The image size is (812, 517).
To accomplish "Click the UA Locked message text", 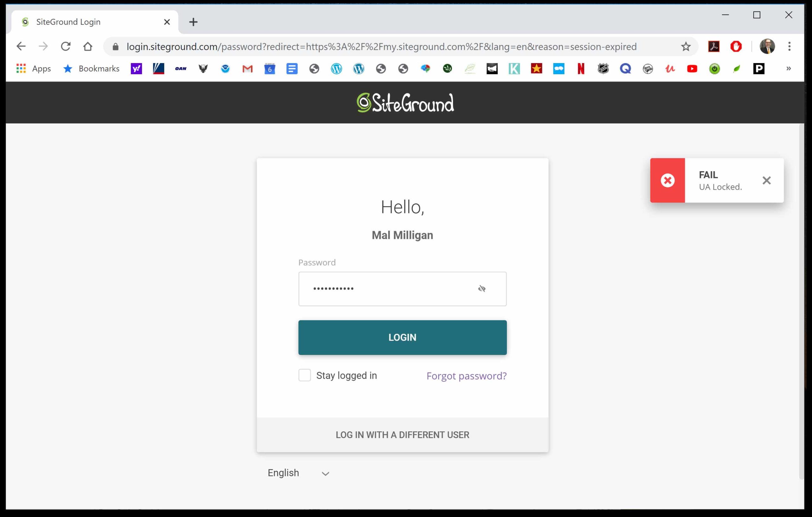I will coord(720,187).
